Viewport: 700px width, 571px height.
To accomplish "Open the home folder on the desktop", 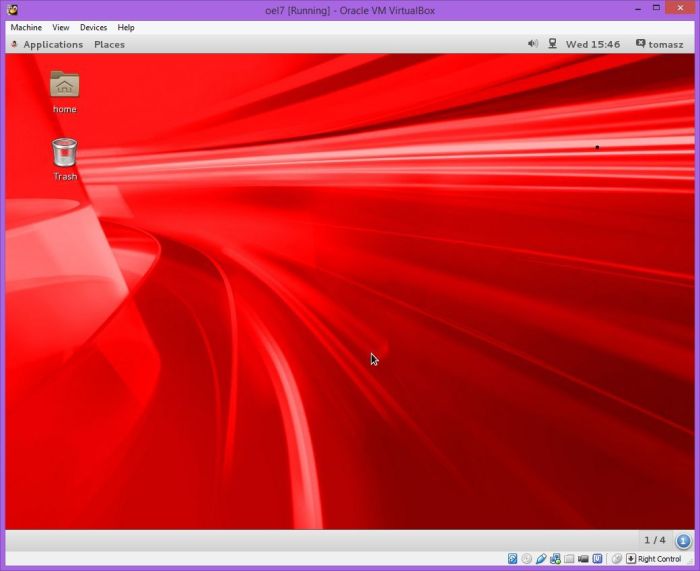I will click(x=64, y=87).
